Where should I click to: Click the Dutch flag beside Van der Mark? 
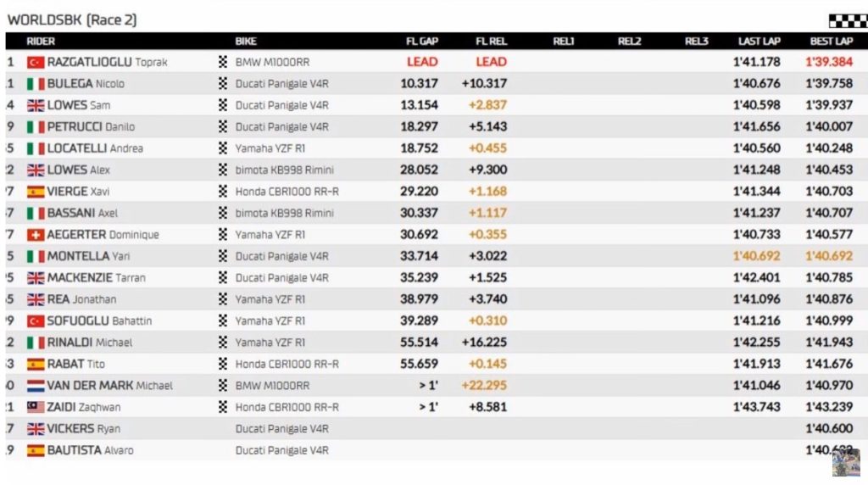click(36, 386)
